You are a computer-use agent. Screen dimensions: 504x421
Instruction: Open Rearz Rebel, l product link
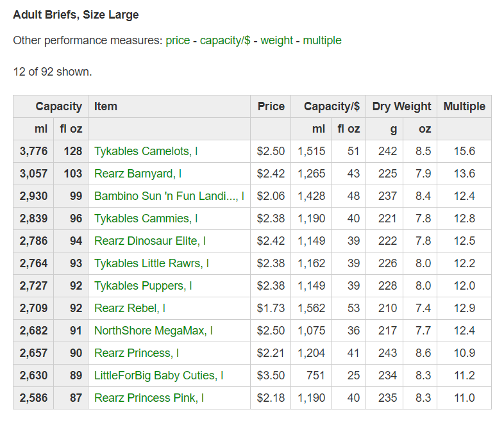point(130,308)
